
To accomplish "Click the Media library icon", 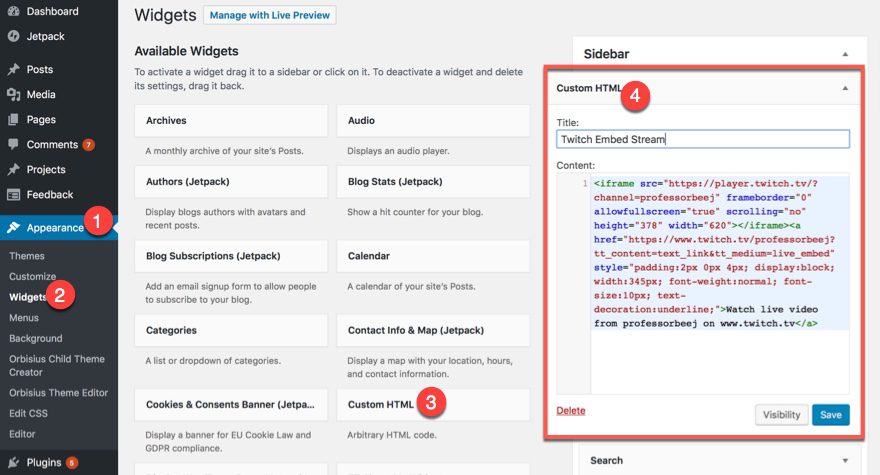I will point(13,95).
